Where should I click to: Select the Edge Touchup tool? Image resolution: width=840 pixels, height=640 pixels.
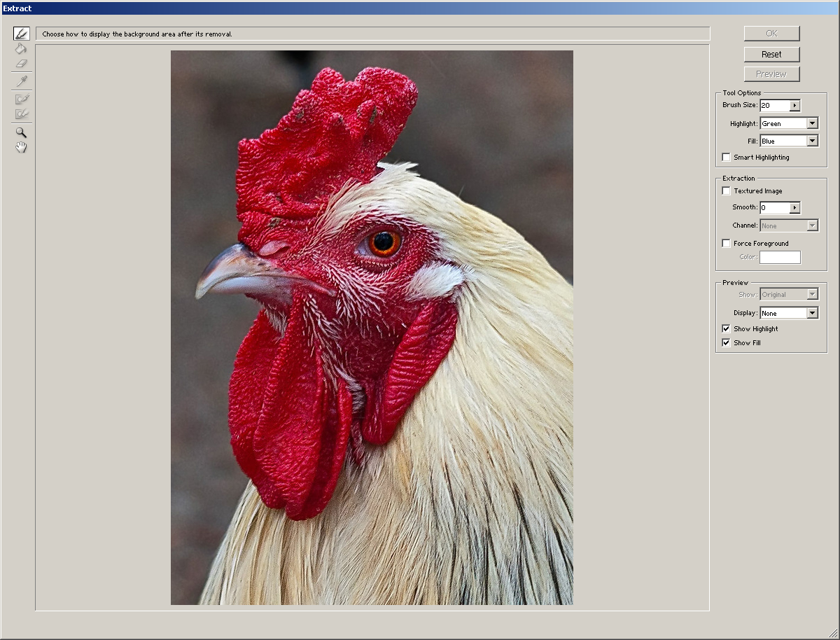pos(22,113)
